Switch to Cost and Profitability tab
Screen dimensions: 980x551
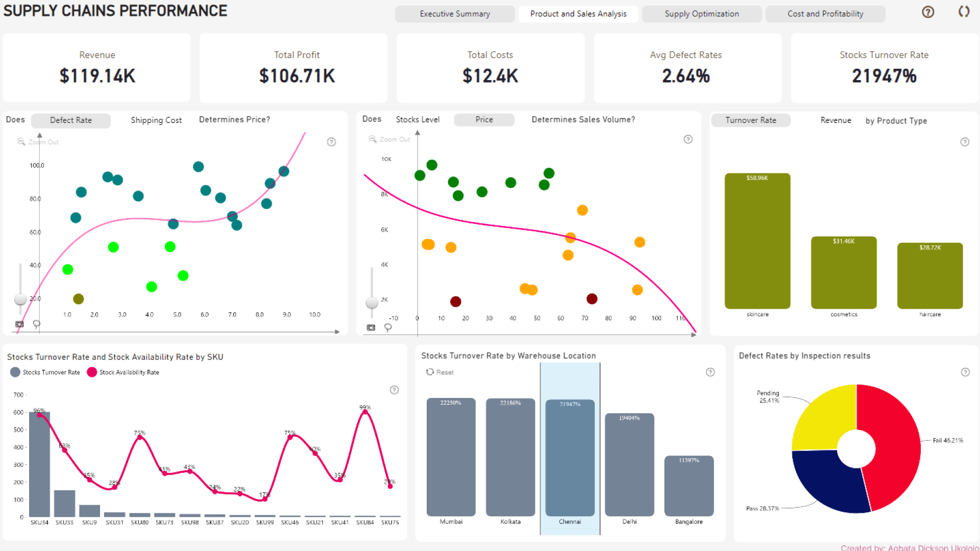click(x=825, y=14)
